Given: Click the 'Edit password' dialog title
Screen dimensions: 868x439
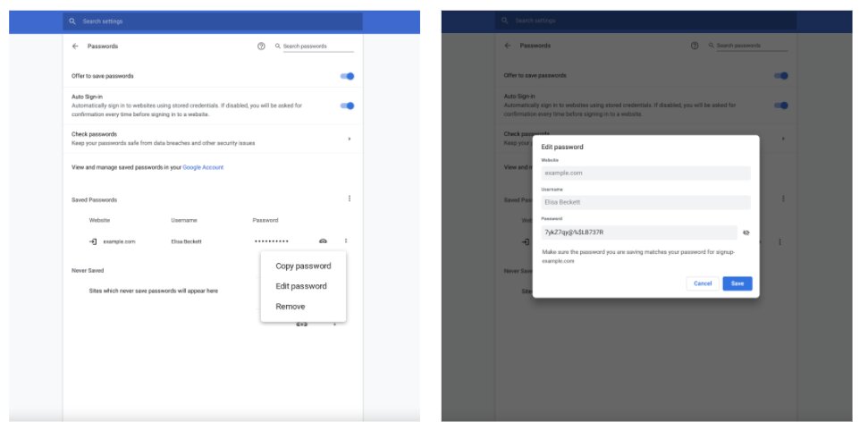Looking at the screenshot, I should (x=562, y=148).
